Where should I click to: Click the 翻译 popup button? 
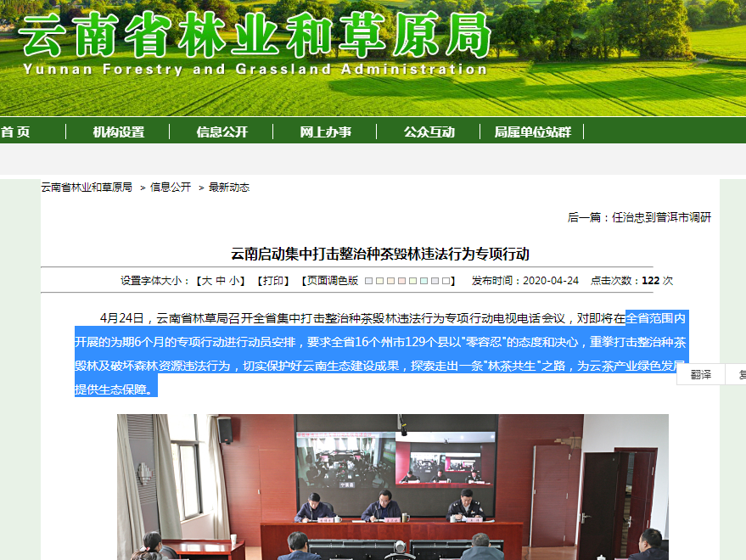(701, 375)
